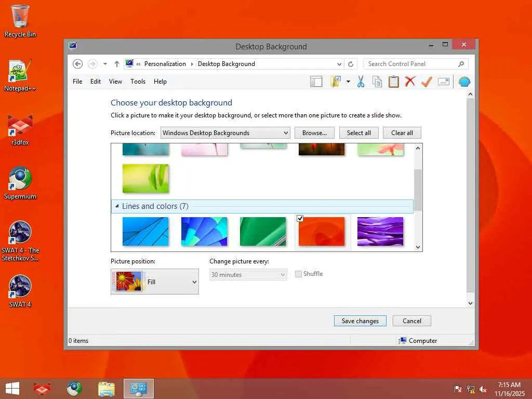This screenshot has width=532, height=399.
Task: Open the View menu
Action: [115, 82]
